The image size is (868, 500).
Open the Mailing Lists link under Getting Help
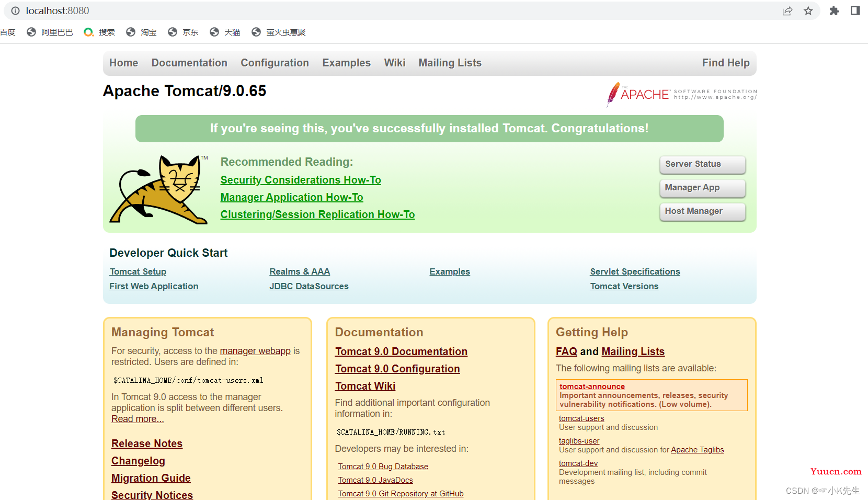pos(633,351)
